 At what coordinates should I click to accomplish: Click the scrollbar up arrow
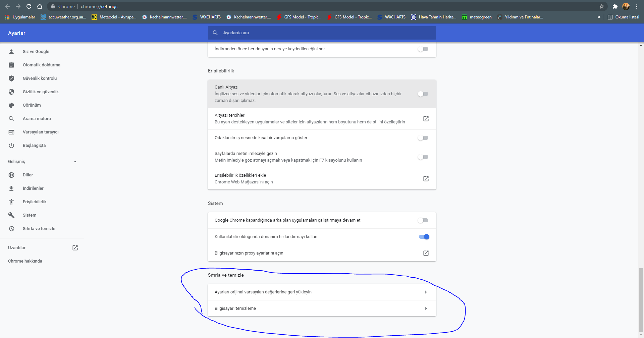(x=641, y=45)
